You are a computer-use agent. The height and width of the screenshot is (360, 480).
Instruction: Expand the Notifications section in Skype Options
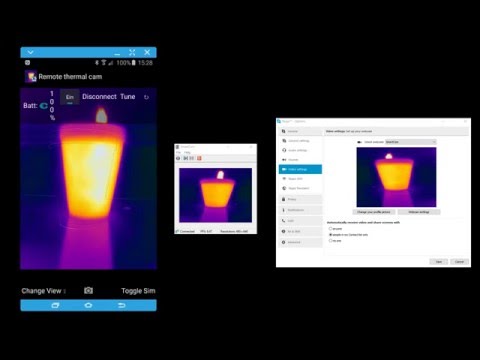pos(300,210)
